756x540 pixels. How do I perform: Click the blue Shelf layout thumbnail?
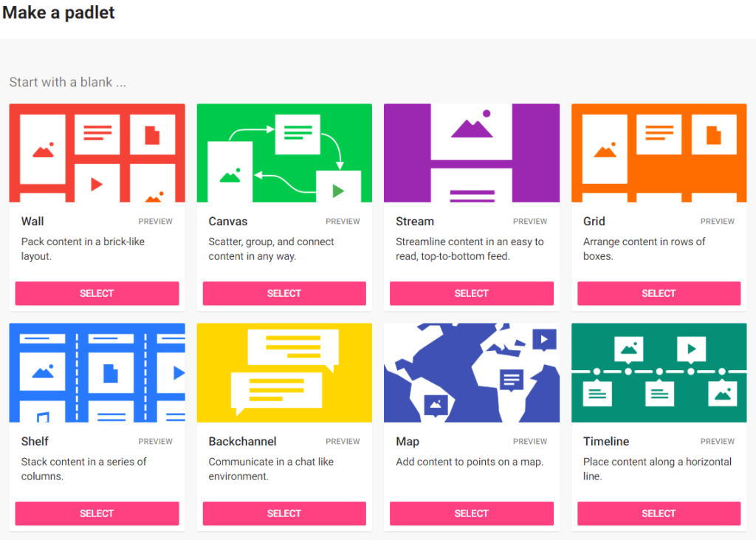click(97, 373)
